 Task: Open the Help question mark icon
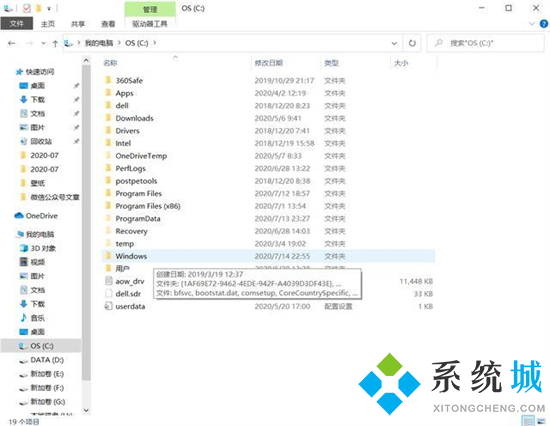coord(544,24)
